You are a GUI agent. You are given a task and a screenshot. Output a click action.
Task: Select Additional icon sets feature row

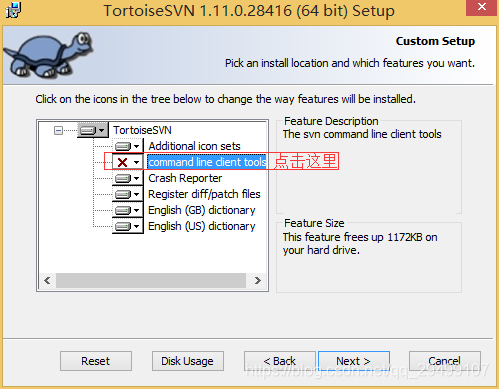click(194, 146)
